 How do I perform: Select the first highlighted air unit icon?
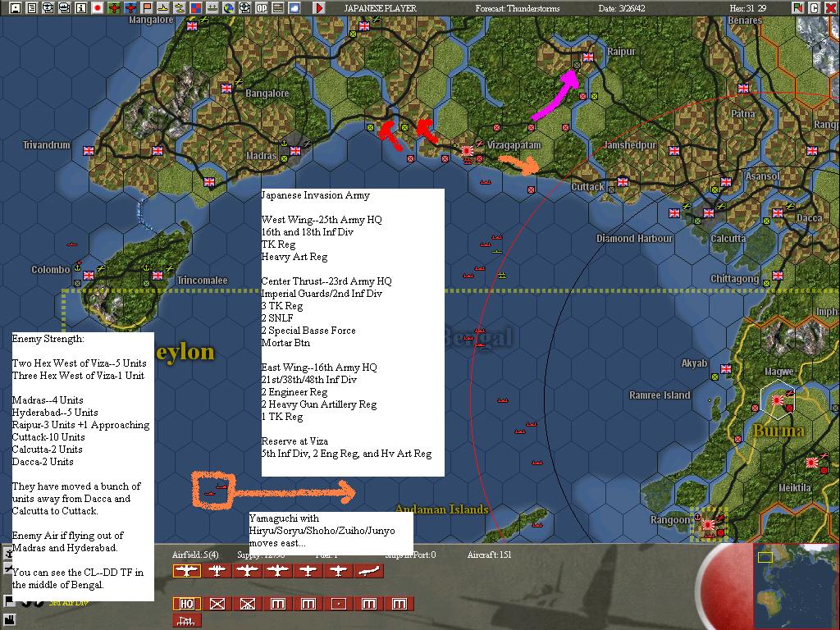coord(186,571)
